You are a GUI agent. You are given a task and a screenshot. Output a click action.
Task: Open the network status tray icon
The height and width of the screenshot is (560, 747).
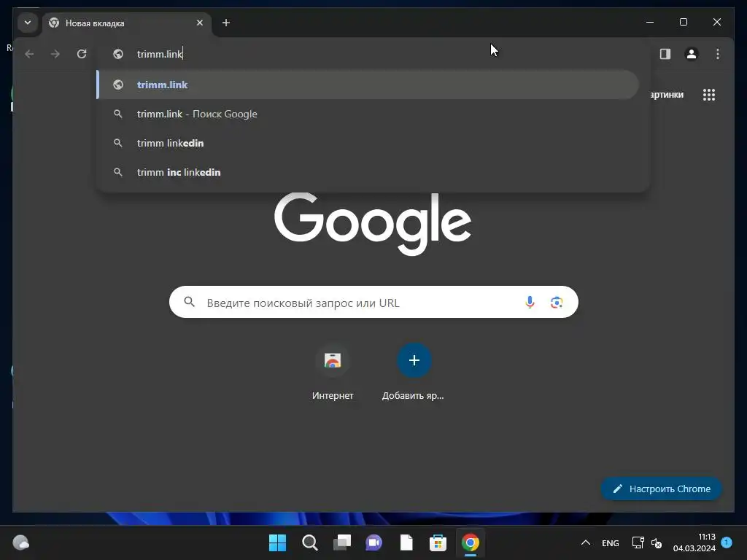[x=638, y=542]
